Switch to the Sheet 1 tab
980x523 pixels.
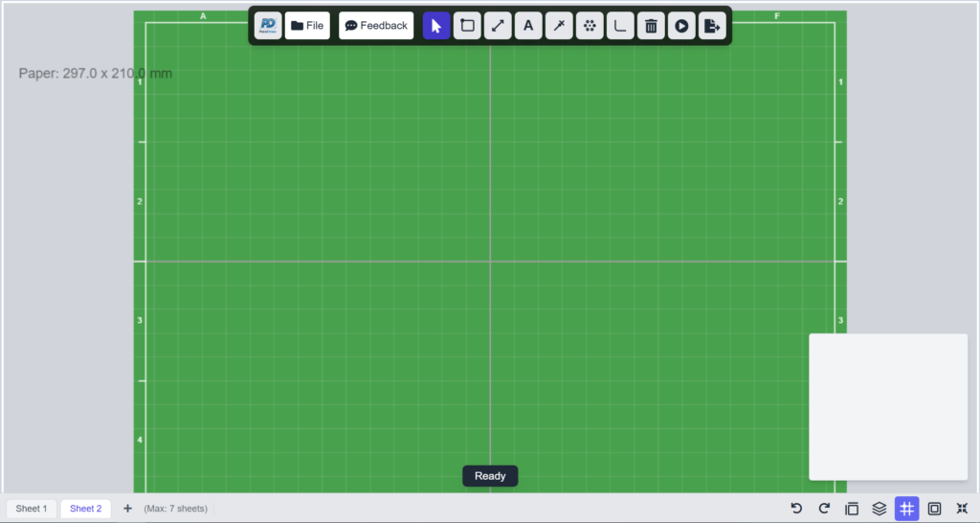click(32, 509)
